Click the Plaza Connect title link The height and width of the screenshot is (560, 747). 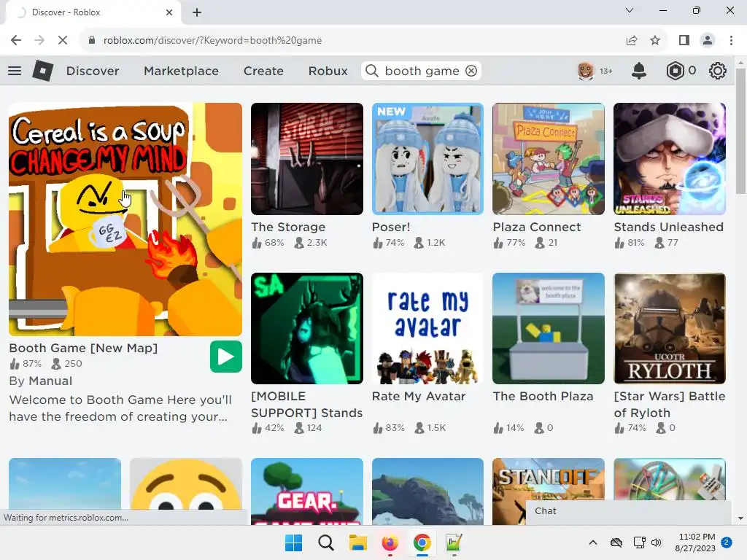pyautogui.click(x=537, y=227)
